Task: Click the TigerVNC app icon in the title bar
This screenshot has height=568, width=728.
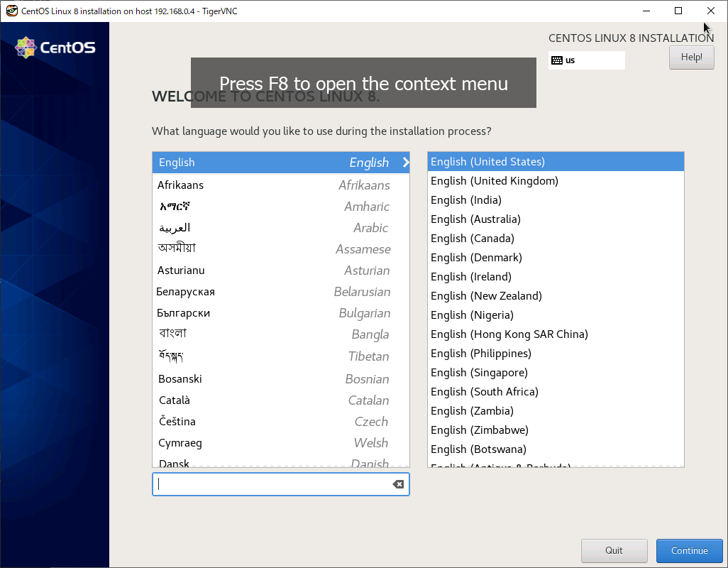Action: point(11,11)
